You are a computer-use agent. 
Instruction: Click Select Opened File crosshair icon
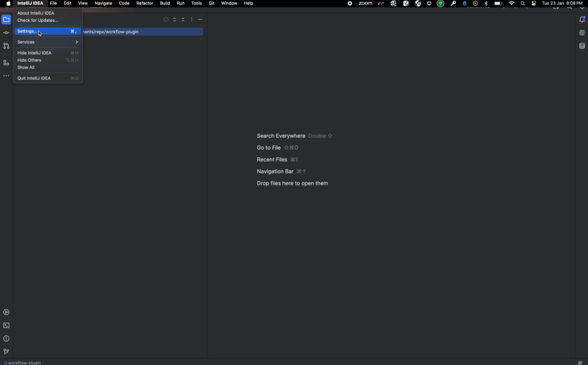(x=166, y=20)
